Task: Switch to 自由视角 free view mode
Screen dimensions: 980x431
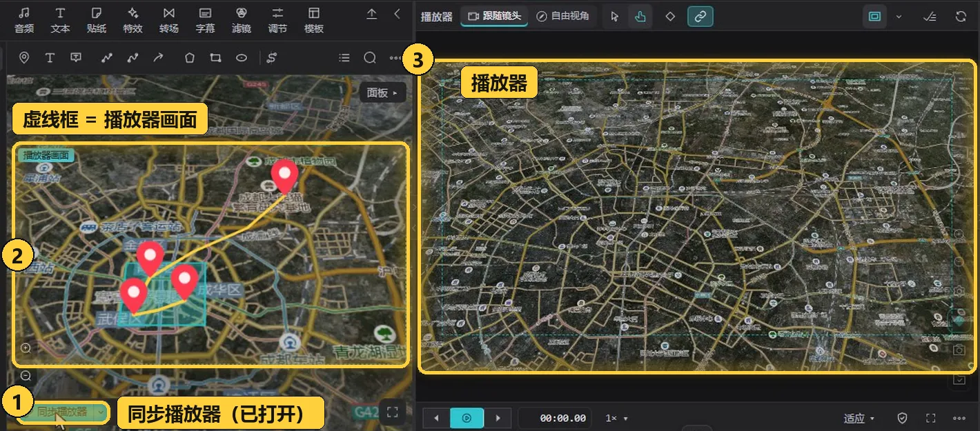Action: [563, 16]
